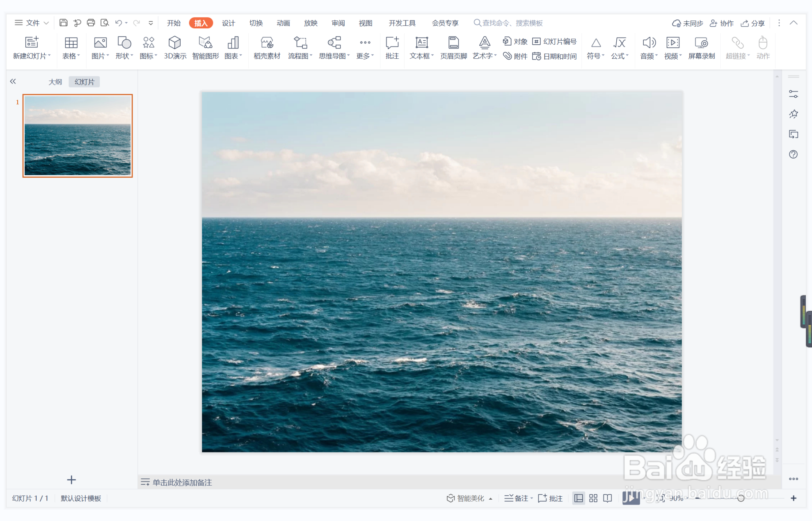Toggle reading view mode

(x=608, y=498)
